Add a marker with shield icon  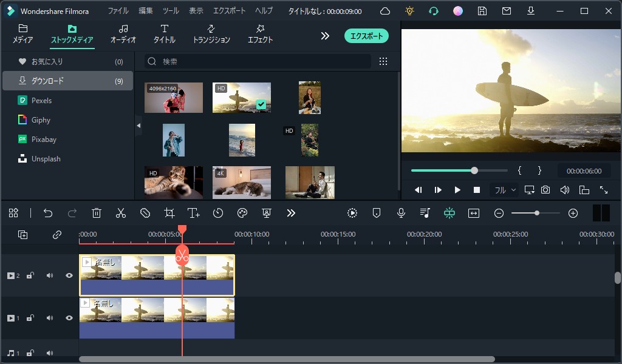click(x=377, y=213)
